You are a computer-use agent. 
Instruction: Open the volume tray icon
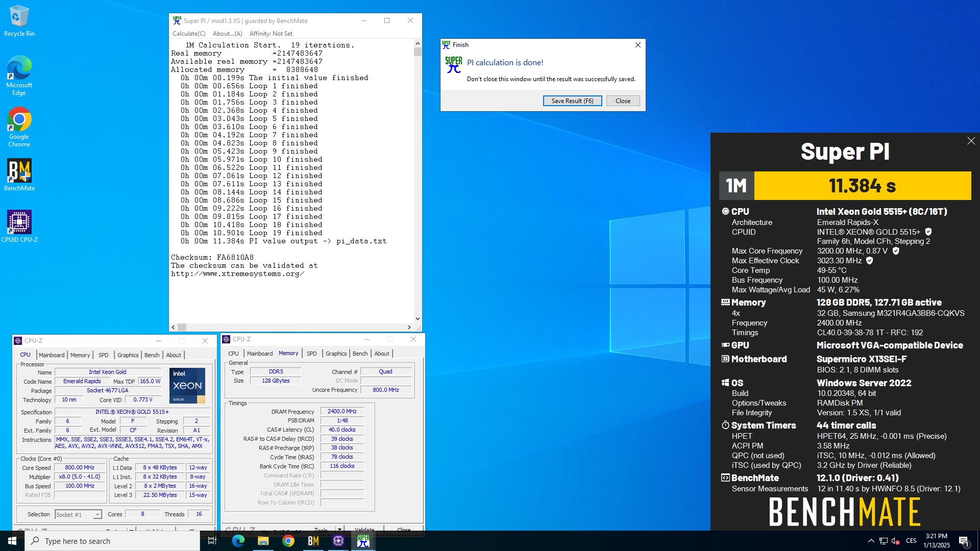pos(896,541)
